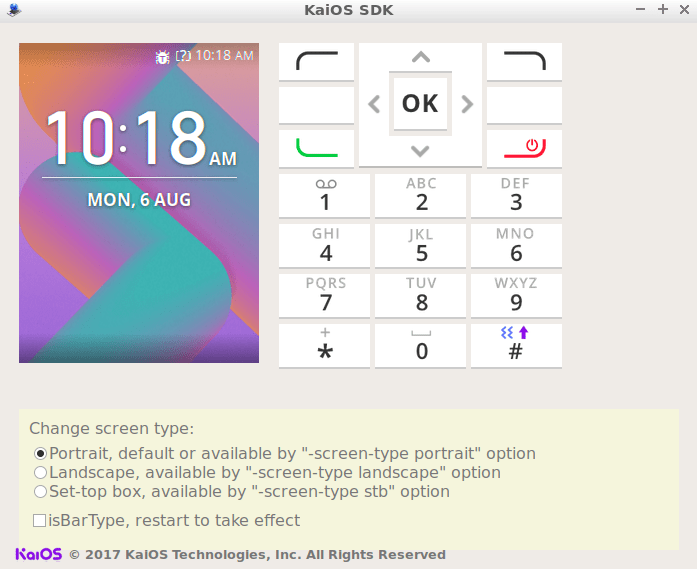Click the MON, 6 AUG date text
Viewport: 697px width, 569px height.
click(x=139, y=200)
